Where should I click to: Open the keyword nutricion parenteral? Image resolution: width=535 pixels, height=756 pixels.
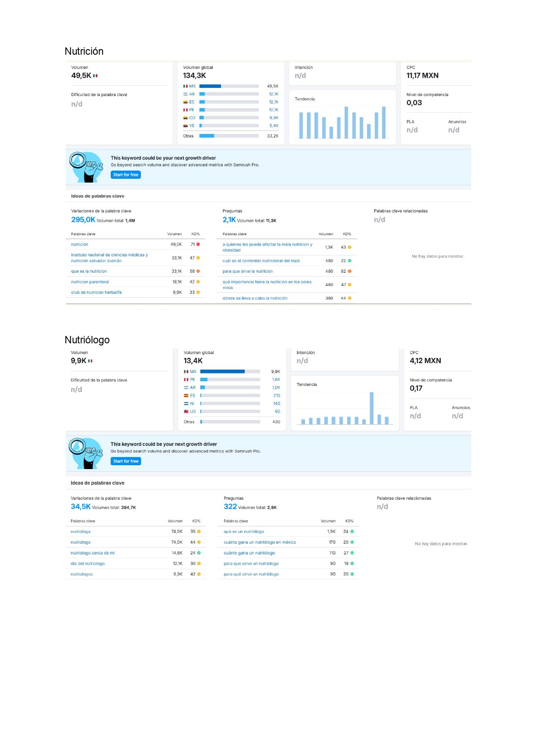(x=90, y=282)
